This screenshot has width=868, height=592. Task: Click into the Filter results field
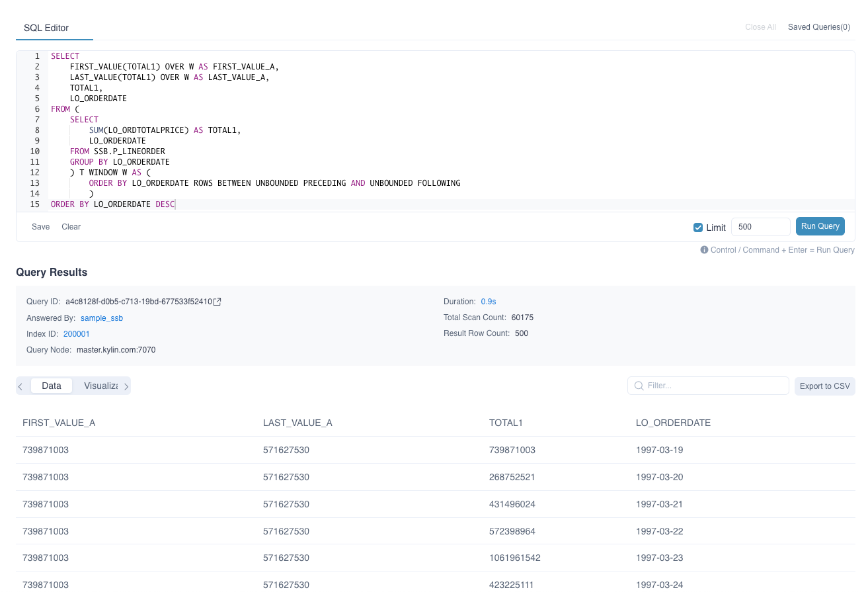[714, 386]
